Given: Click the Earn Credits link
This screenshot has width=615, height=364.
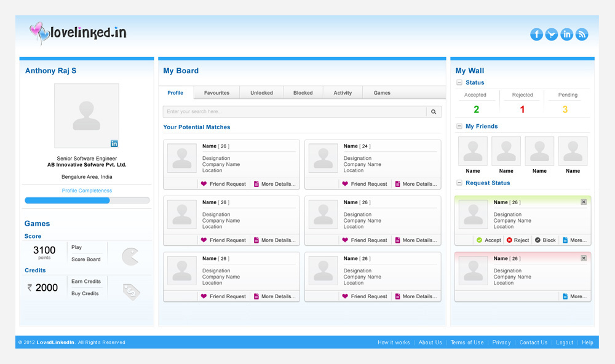Looking at the screenshot, I should [x=86, y=282].
